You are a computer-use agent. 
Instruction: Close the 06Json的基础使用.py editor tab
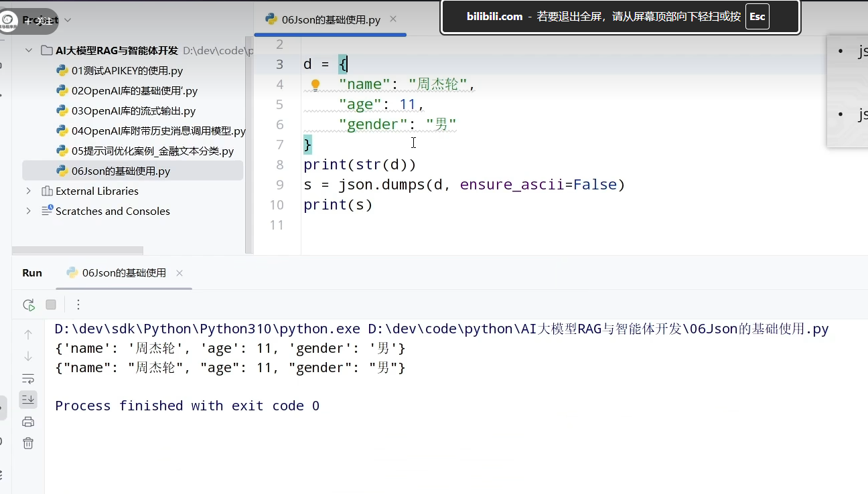(393, 19)
